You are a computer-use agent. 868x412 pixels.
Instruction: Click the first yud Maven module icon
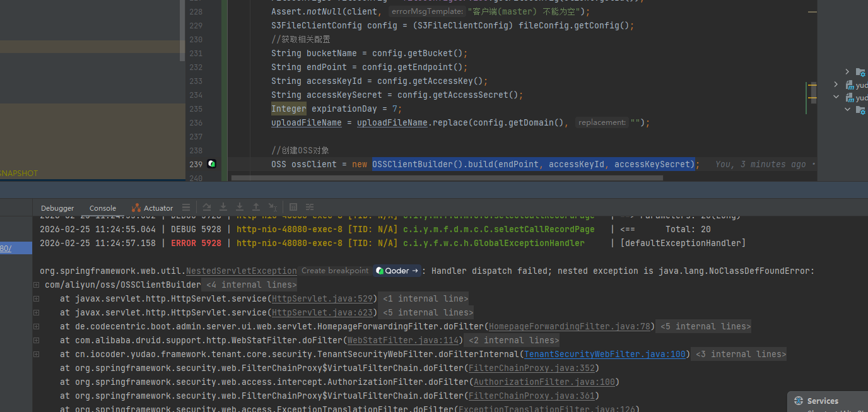(850, 85)
